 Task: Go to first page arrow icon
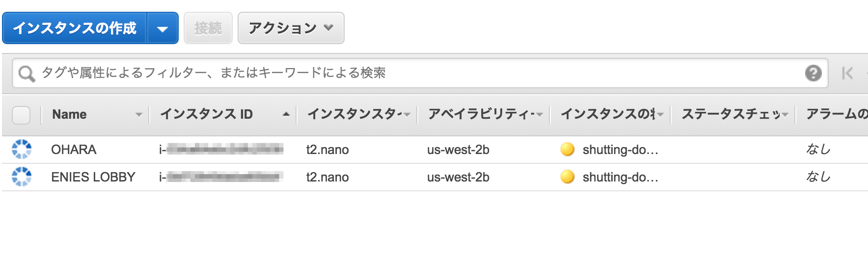(847, 73)
